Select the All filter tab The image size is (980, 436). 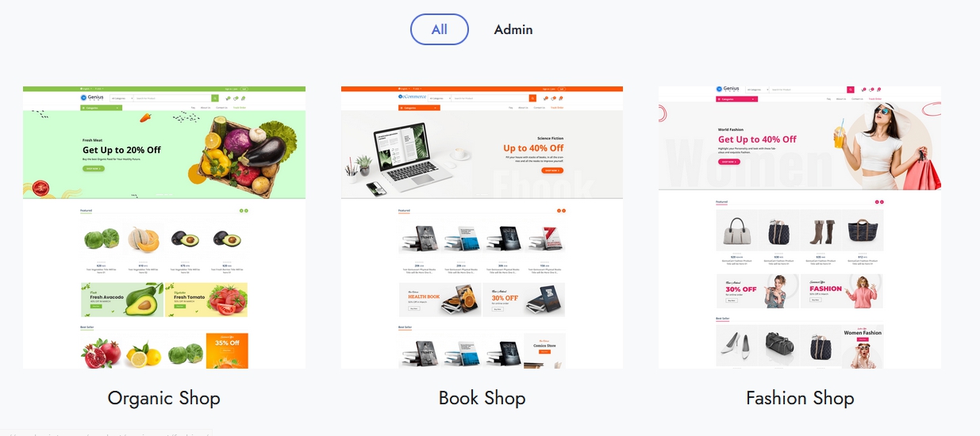(440, 29)
